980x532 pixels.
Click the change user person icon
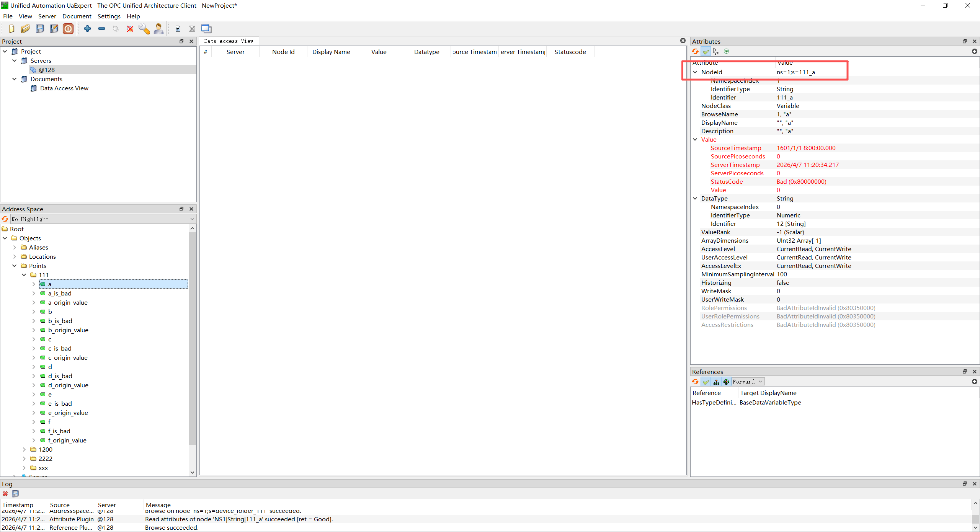158,29
